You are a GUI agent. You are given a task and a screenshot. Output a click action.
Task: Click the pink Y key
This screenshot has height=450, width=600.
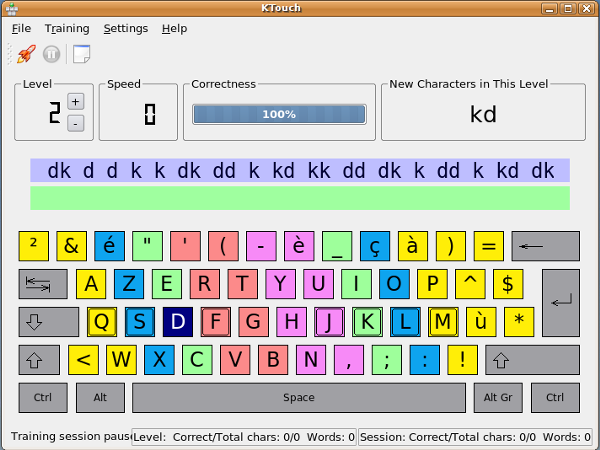pos(280,284)
